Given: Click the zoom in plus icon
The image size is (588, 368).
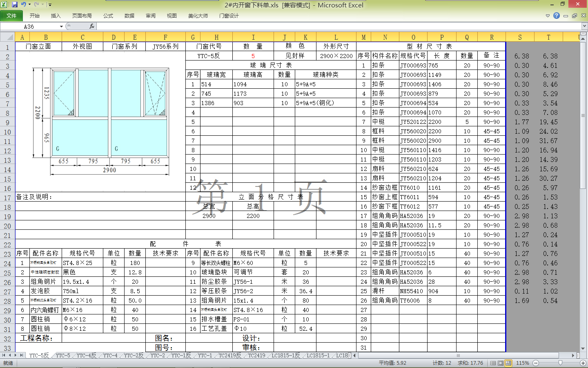Looking at the screenshot, I should pyautogui.click(x=583, y=363).
